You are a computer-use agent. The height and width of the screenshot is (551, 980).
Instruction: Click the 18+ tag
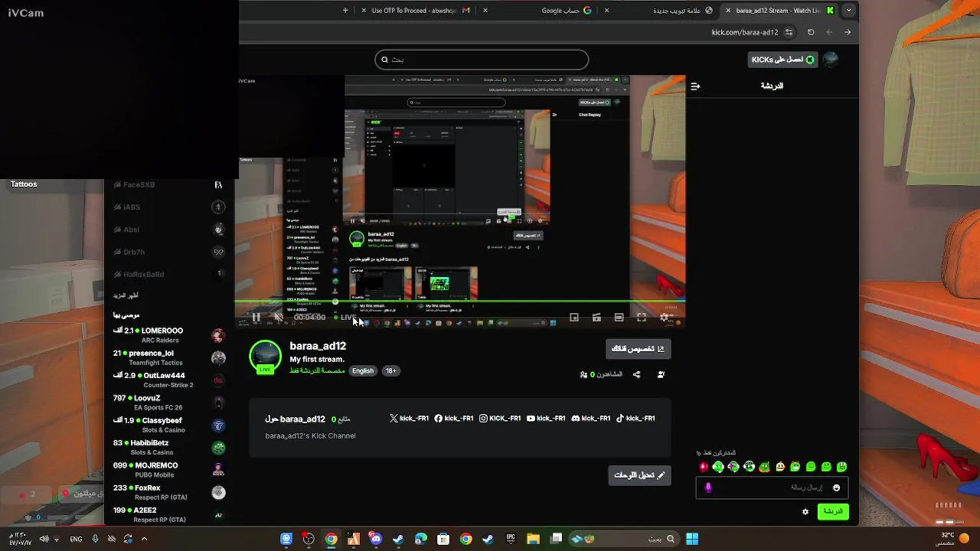pyautogui.click(x=390, y=370)
